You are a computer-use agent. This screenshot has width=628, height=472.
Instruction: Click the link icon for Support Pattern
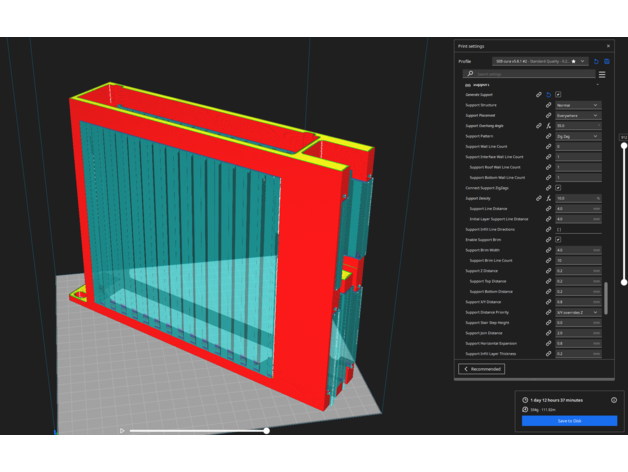(548, 136)
